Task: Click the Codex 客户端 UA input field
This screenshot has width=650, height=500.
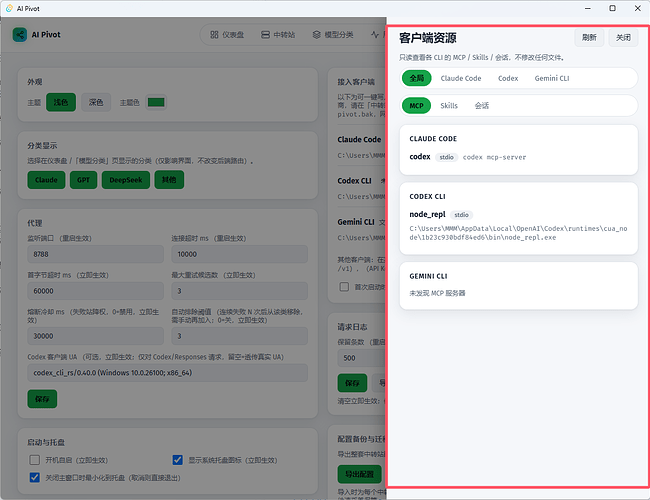Action: click(x=167, y=373)
